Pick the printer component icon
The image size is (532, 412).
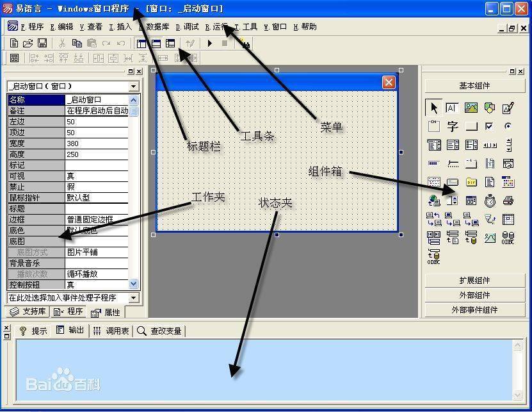[508, 201]
